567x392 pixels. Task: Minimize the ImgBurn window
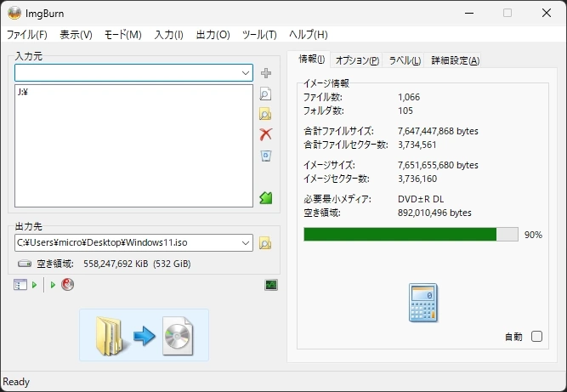click(469, 14)
